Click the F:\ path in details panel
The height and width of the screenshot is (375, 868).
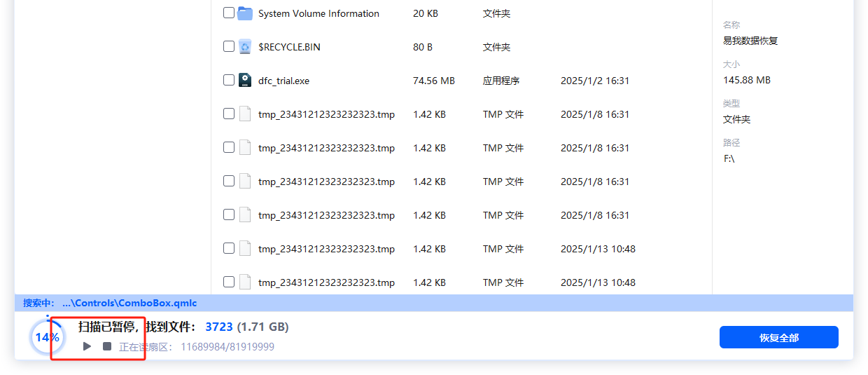729,158
